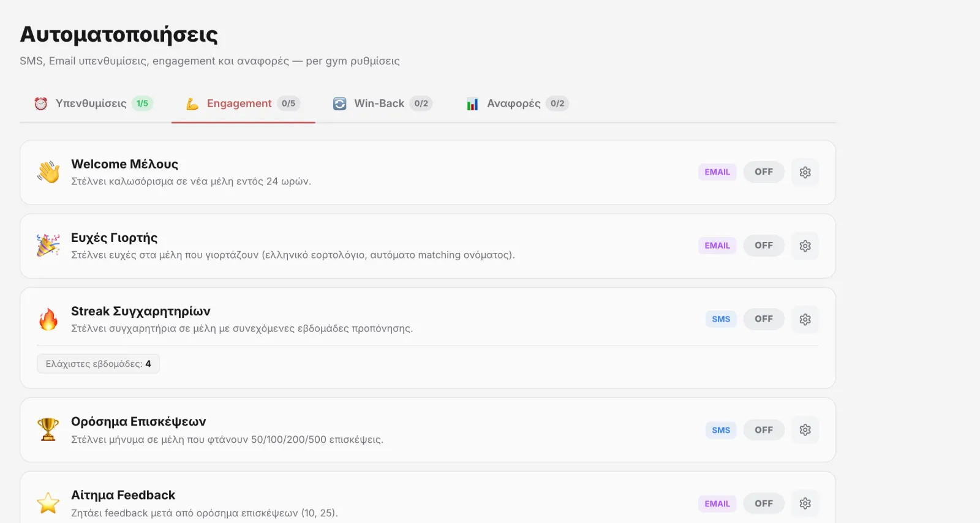Screen dimensions: 980x523
Task: Click the trophy icon for Ορόσημα
Action: tap(48, 429)
